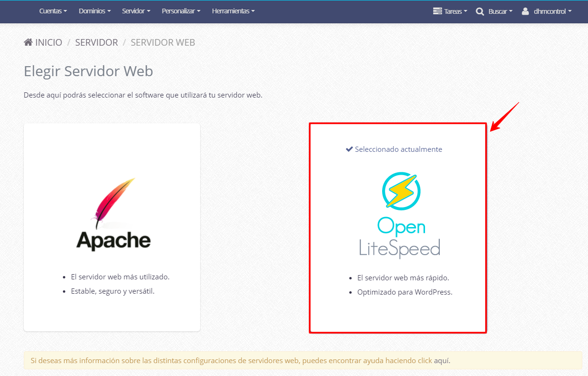Click the 'Seleccionado actualmente' label
The height and width of the screenshot is (376, 588).
pyautogui.click(x=398, y=149)
